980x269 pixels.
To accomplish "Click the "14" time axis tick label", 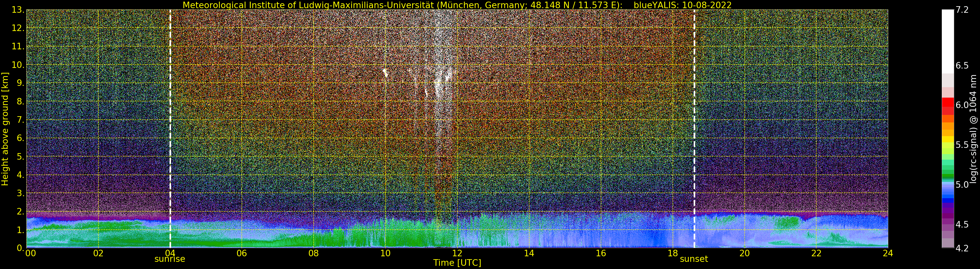I will [529, 253].
